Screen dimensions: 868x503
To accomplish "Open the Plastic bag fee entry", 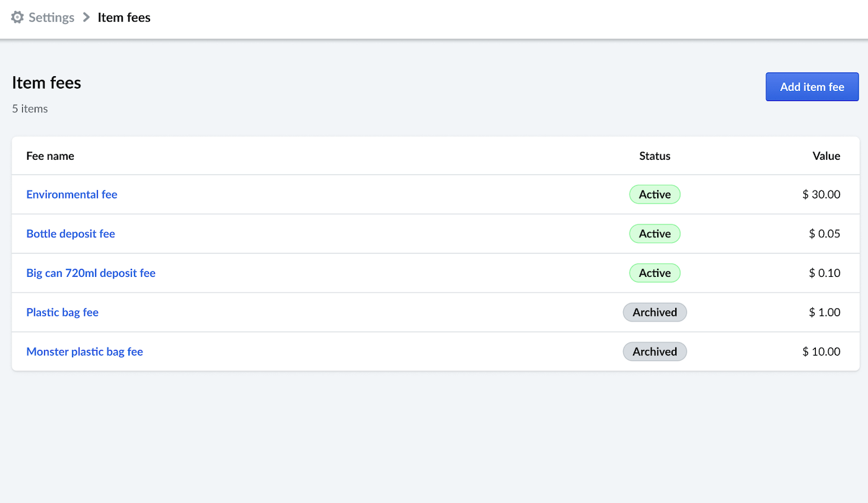I will (x=62, y=312).
